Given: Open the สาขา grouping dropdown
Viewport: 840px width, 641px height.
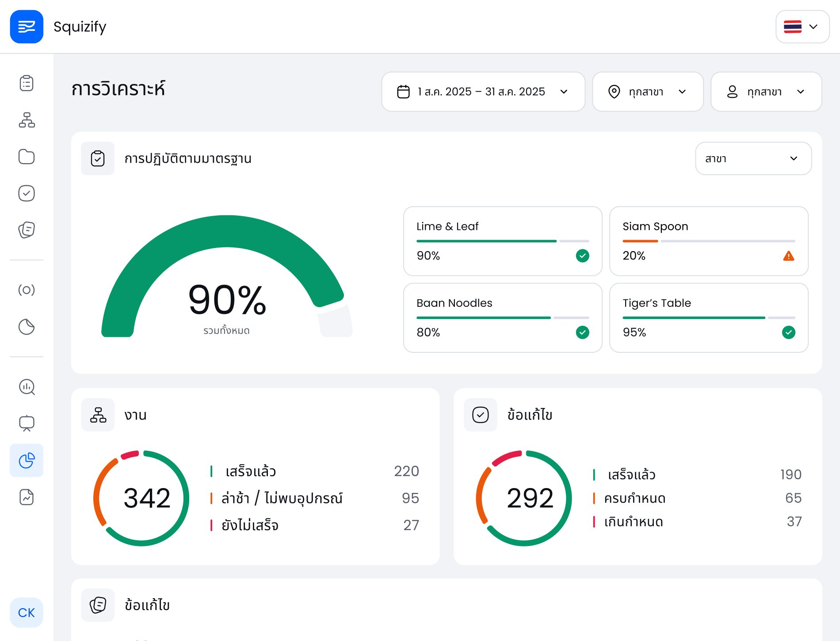Looking at the screenshot, I should [753, 158].
